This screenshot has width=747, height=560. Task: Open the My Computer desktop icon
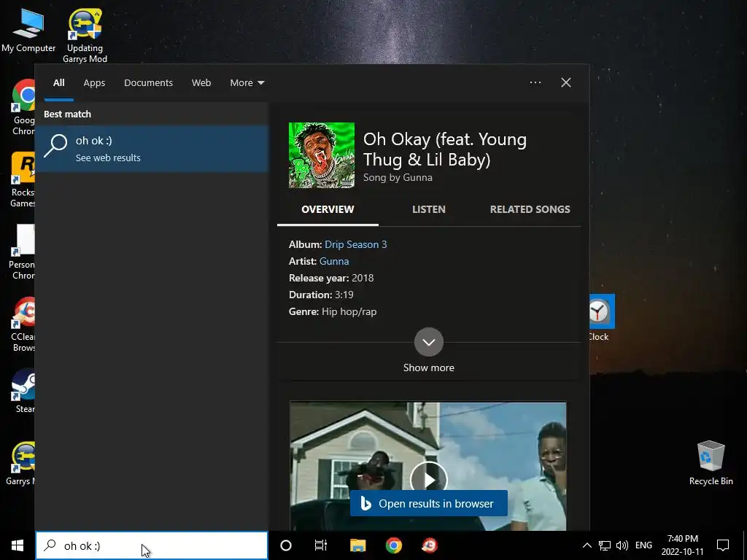(28, 29)
